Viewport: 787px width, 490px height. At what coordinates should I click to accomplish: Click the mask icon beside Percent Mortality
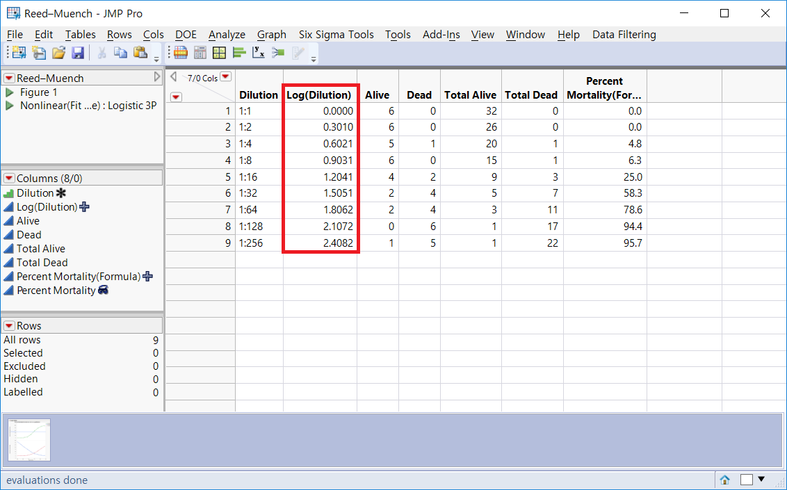(x=102, y=291)
